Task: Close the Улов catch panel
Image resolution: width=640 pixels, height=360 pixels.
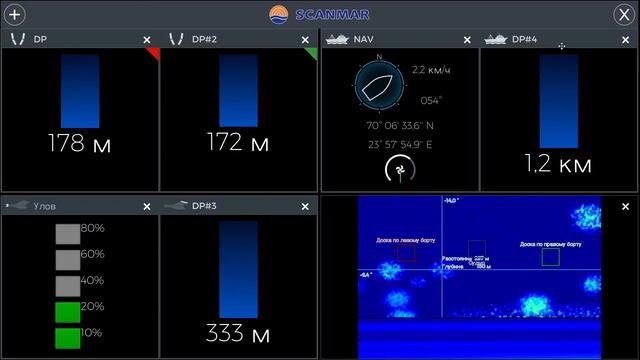Action: (147, 207)
